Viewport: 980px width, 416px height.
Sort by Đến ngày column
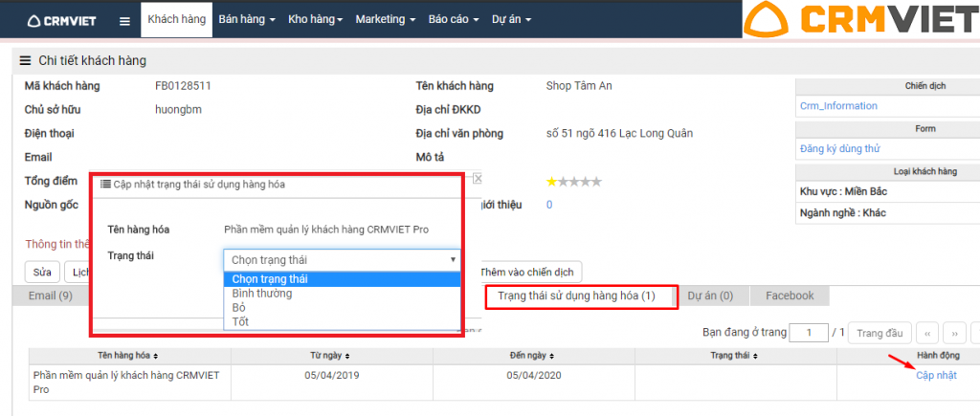pos(533,356)
